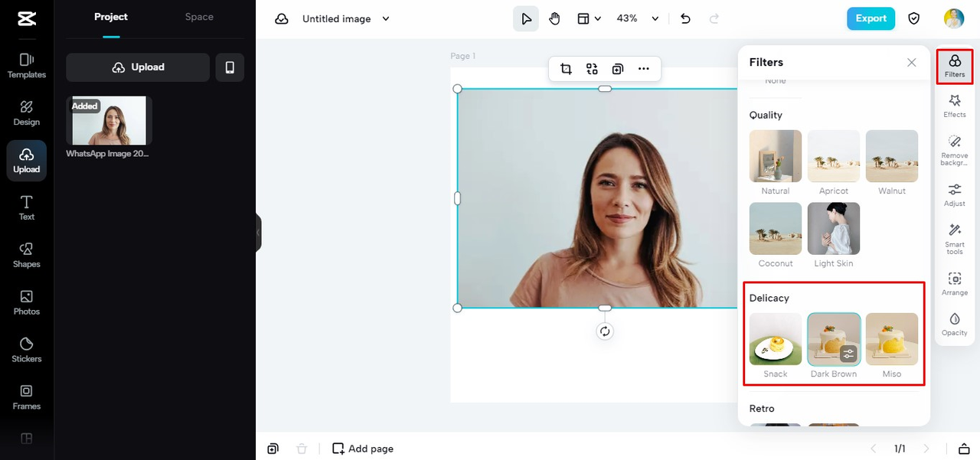
Task: Duplicate page icon in bottom bar
Action: (x=273, y=449)
